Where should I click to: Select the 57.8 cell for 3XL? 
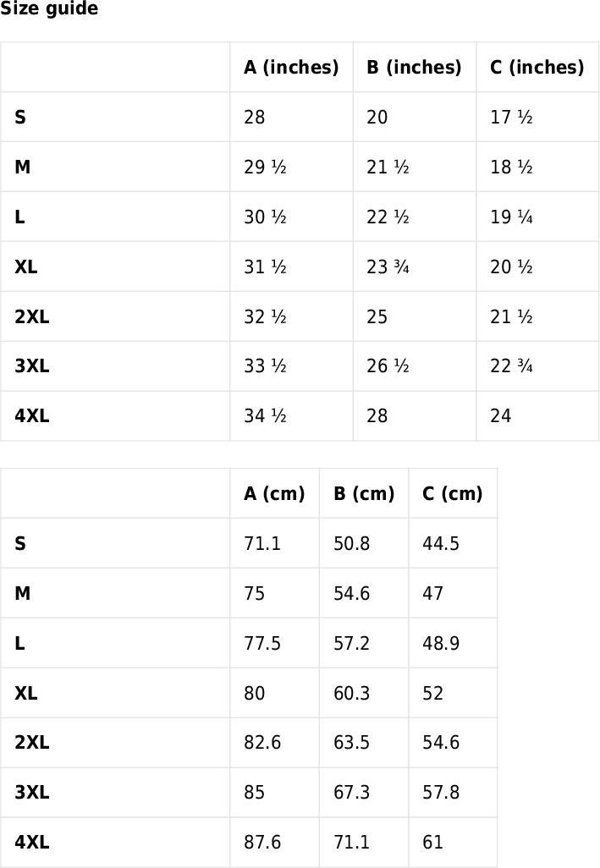point(441,792)
